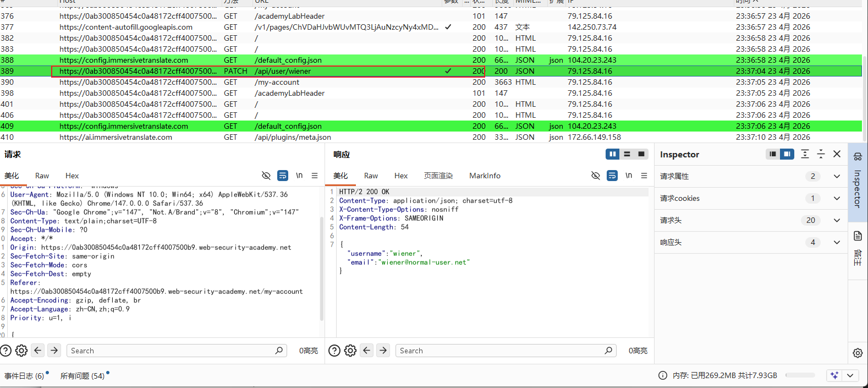Select the /academyLabHeader row numbered 398
This screenshot has height=388, width=868.
(431, 93)
